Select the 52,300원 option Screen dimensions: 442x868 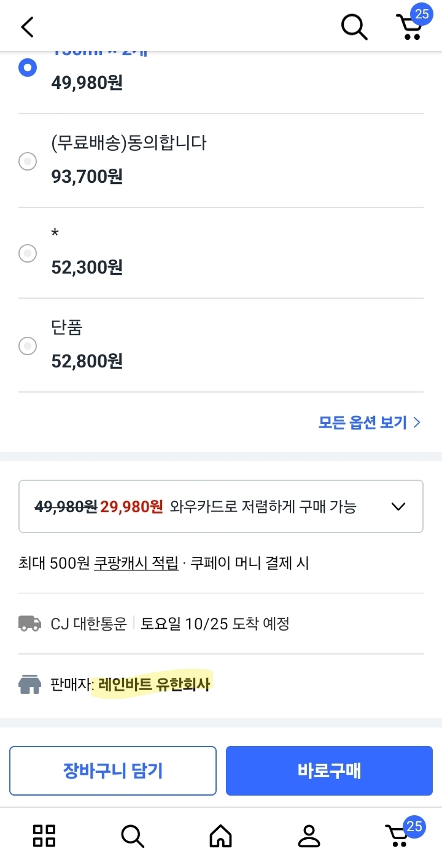point(27,253)
